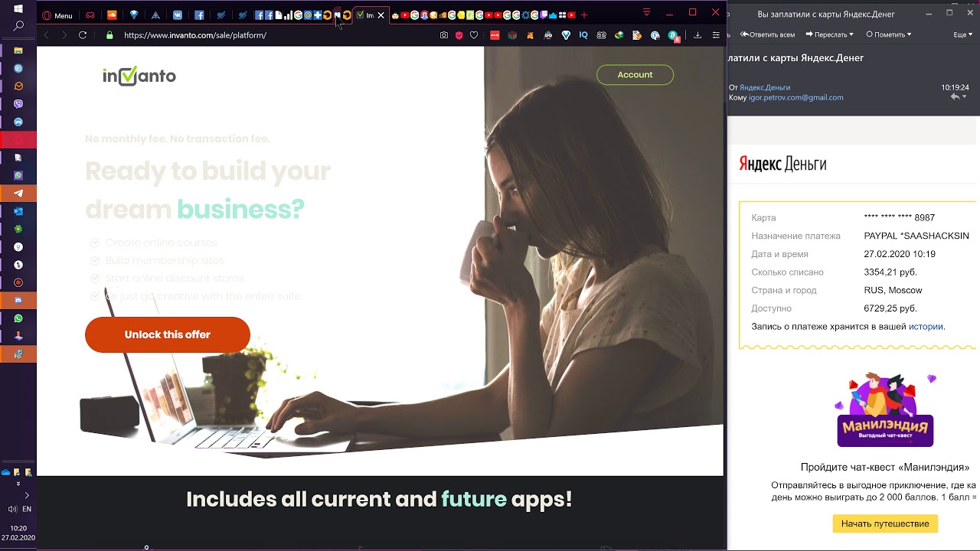The image size is (980, 551).
Task: Click the Манилэндия banner image
Action: (x=885, y=410)
